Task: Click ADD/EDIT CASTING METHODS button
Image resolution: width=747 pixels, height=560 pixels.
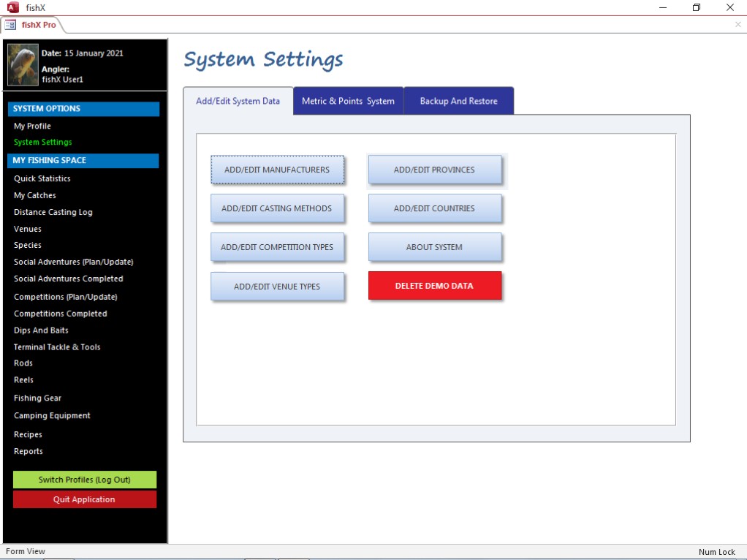Action: pyautogui.click(x=277, y=208)
